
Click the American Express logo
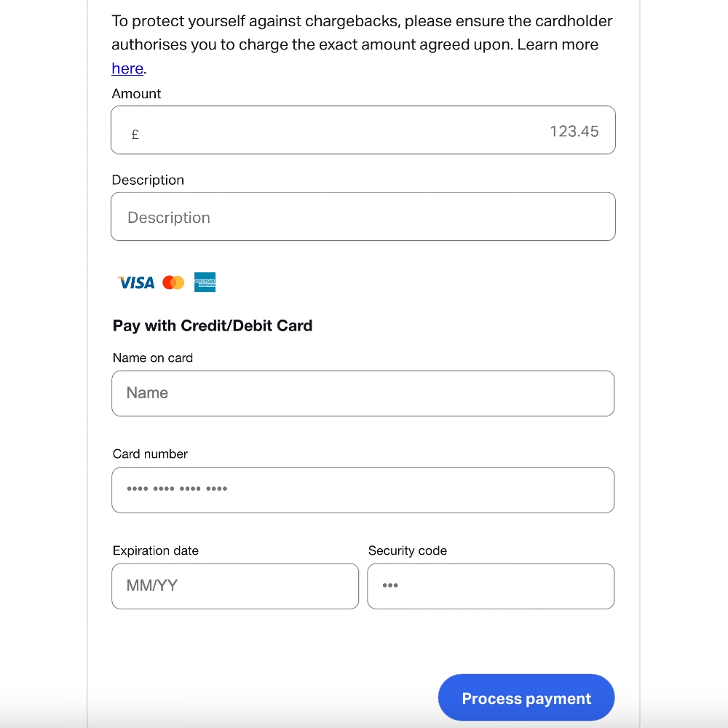(205, 282)
